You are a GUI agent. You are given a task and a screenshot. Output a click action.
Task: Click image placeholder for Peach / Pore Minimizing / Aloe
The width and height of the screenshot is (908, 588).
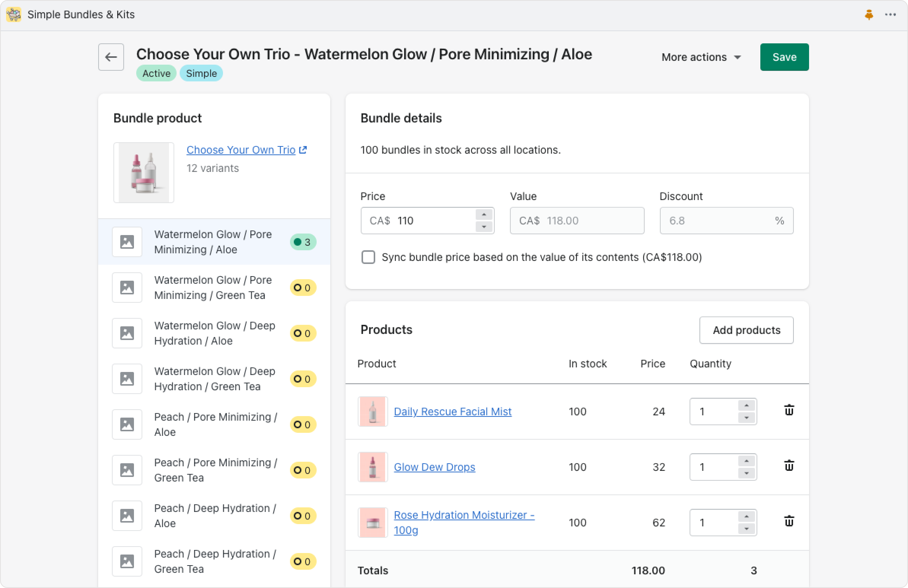[127, 424]
